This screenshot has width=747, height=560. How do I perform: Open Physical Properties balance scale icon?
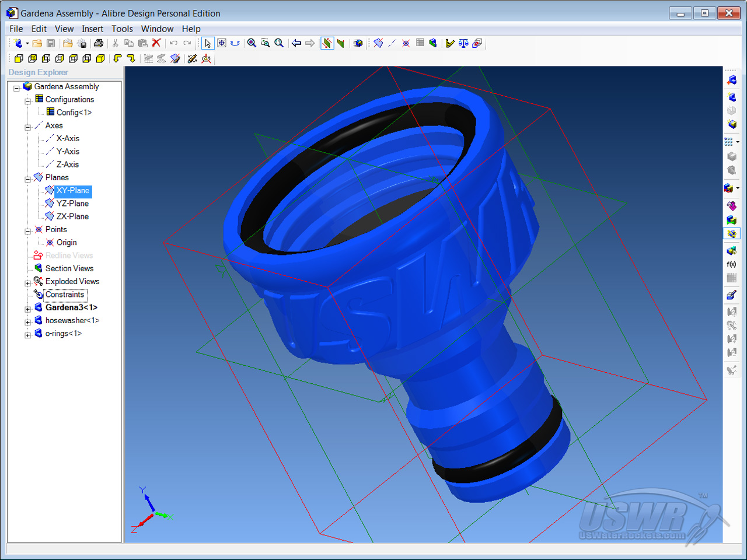(463, 43)
